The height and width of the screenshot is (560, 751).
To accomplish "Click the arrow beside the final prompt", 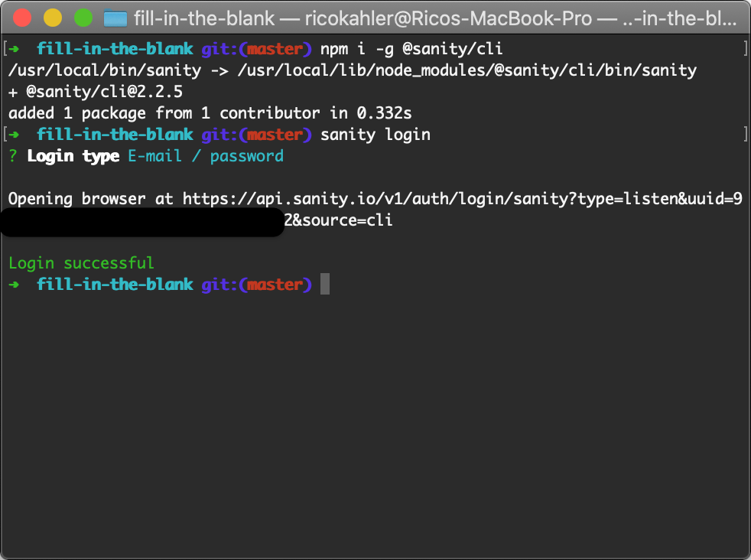I will (14, 284).
